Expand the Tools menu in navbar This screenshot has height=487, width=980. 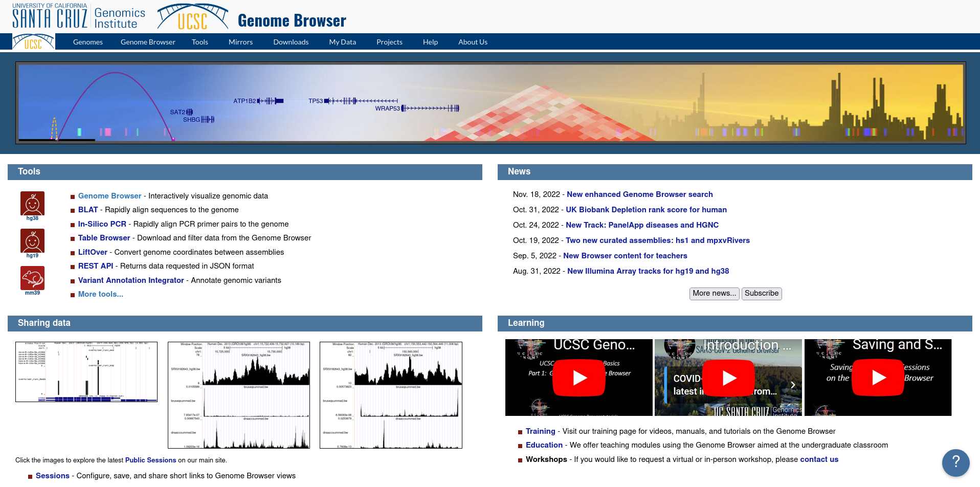point(200,42)
